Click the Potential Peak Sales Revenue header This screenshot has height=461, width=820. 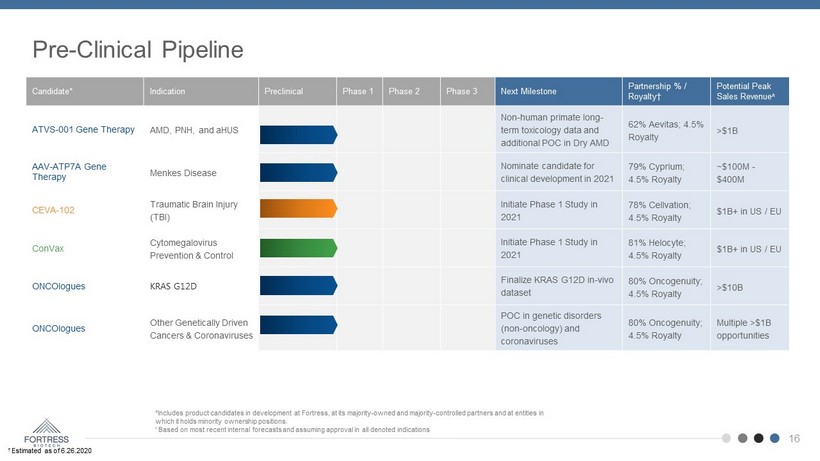click(748, 91)
